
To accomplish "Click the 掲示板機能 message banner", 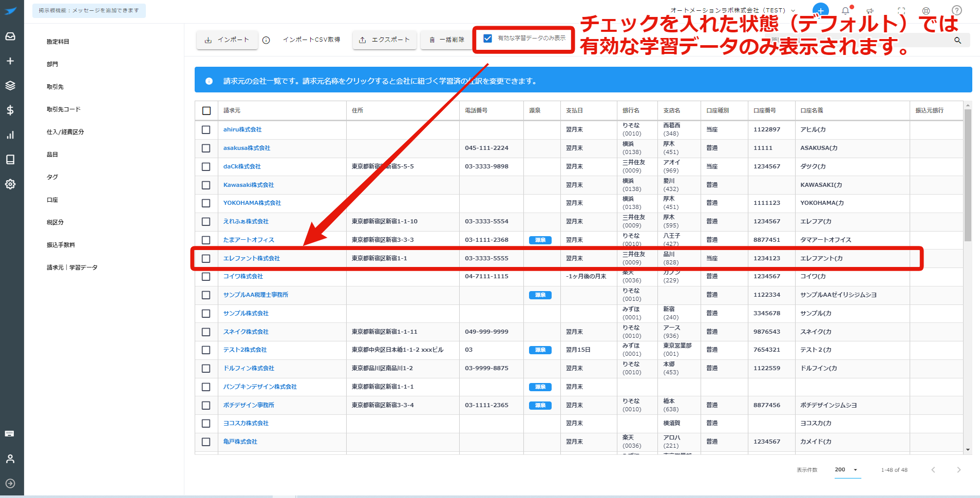I will click(89, 10).
